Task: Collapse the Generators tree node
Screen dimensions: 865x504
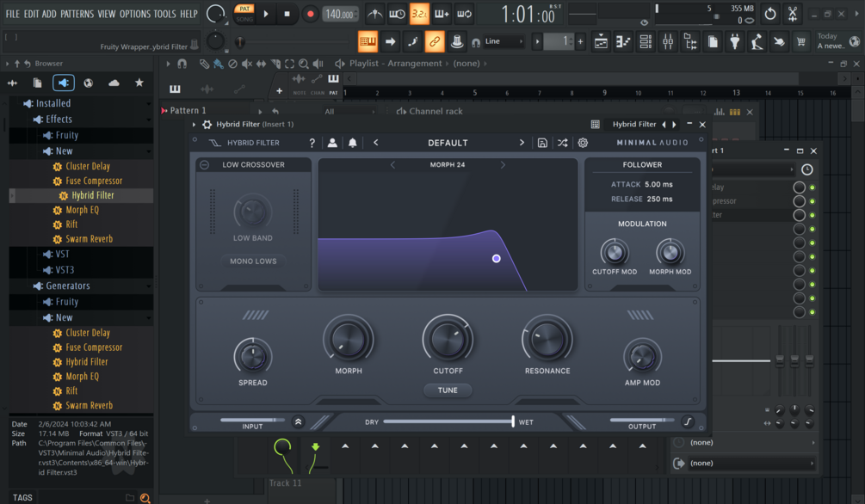Action: [67, 286]
